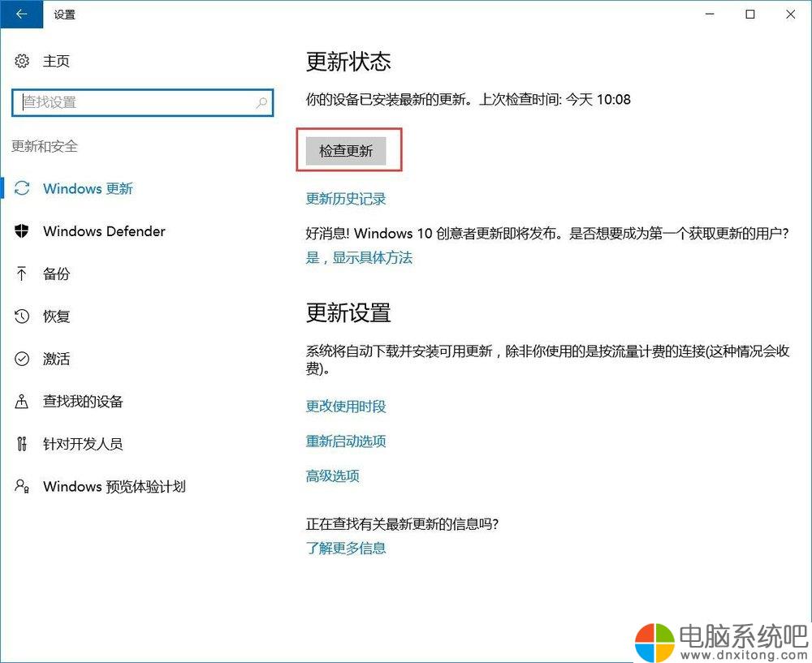The height and width of the screenshot is (663, 812).
Task: Open the 主页 home page
Action: [56, 61]
